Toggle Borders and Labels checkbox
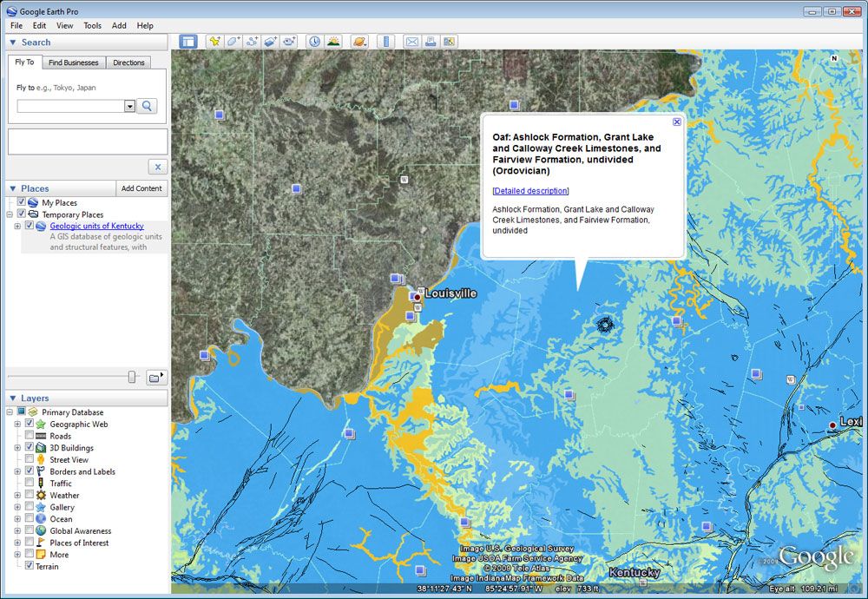The width and height of the screenshot is (868, 599). 30,471
